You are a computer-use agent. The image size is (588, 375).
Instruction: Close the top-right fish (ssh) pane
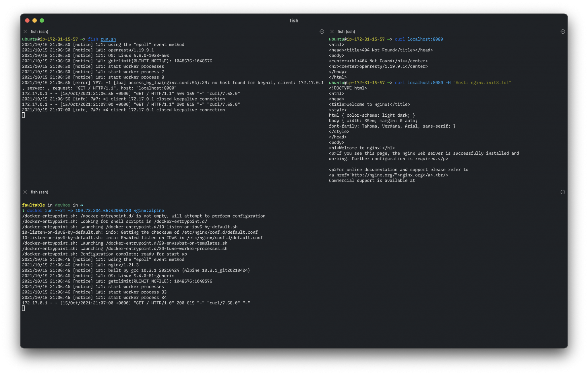332,32
